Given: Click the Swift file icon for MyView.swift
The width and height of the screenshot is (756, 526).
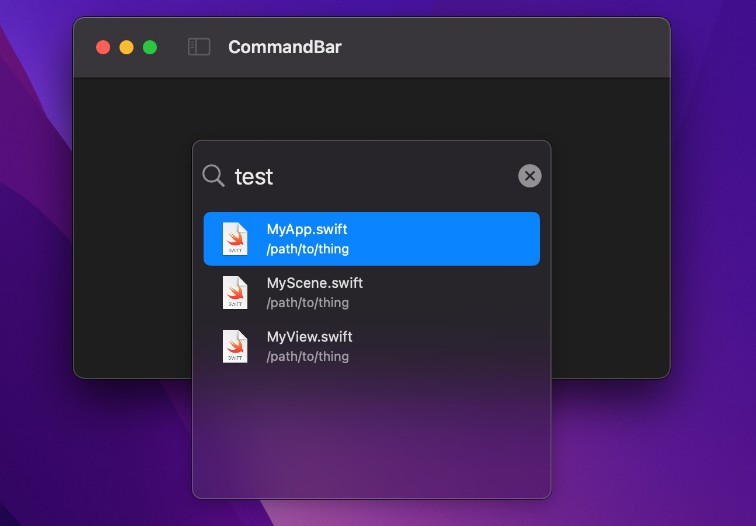Looking at the screenshot, I should pos(235,347).
